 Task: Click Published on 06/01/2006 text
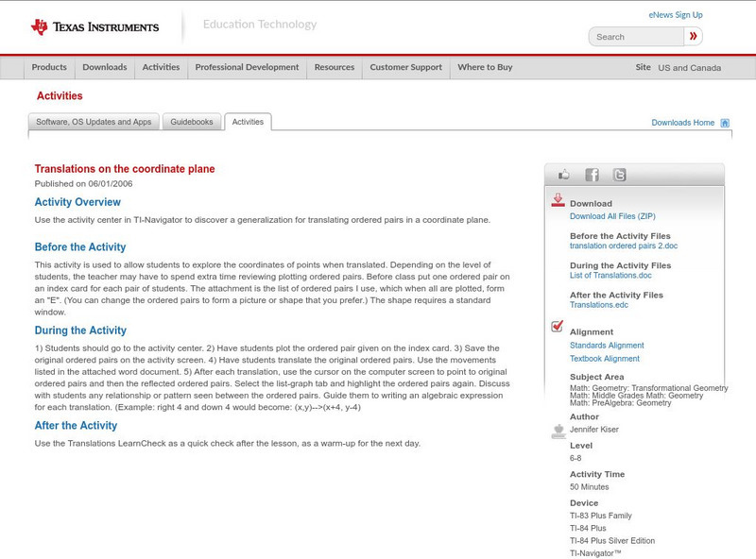pos(83,183)
